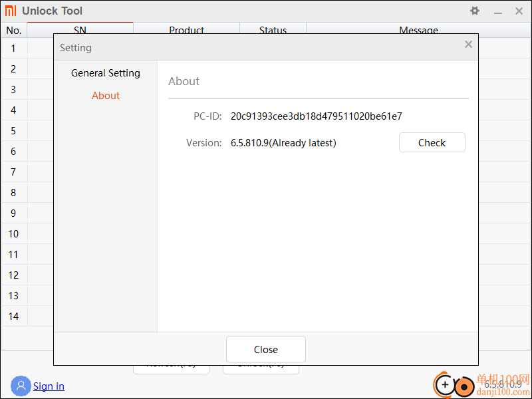Click the Product column header
This screenshot has height=399, width=532.
tap(187, 29)
